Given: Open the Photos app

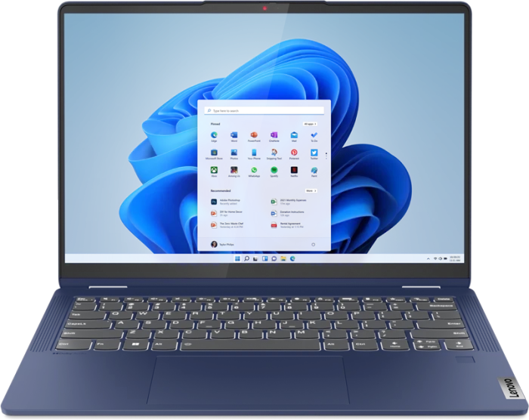Looking at the screenshot, I should [x=234, y=153].
